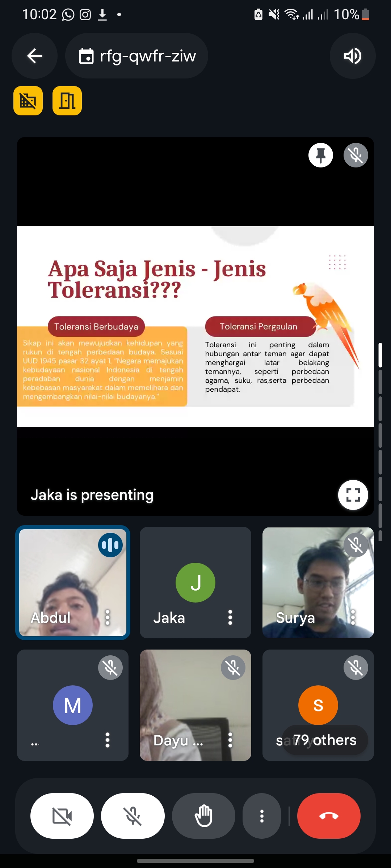Switch audio output with speaker icon

pyautogui.click(x=352, y=56)
